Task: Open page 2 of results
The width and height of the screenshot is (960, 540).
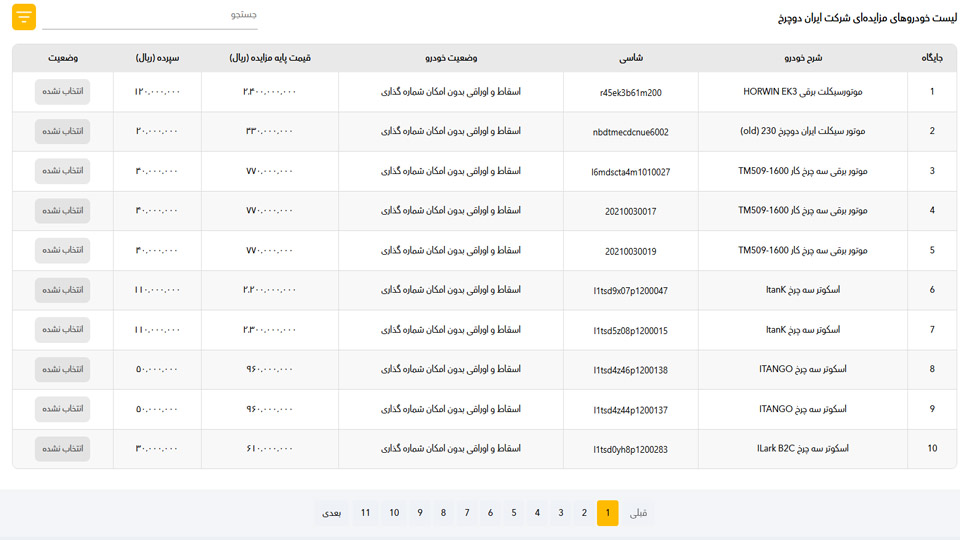Action: [x=584, y=513]
